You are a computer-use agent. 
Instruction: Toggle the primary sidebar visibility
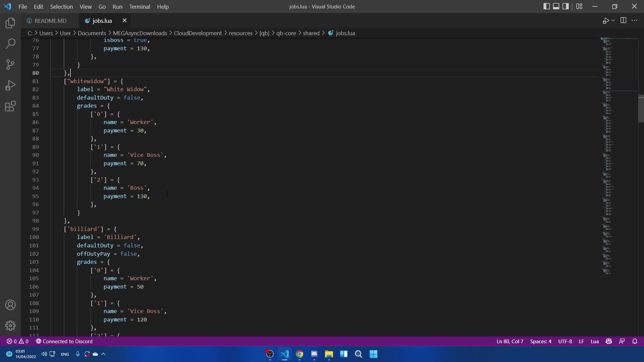[x=546, y=6]
